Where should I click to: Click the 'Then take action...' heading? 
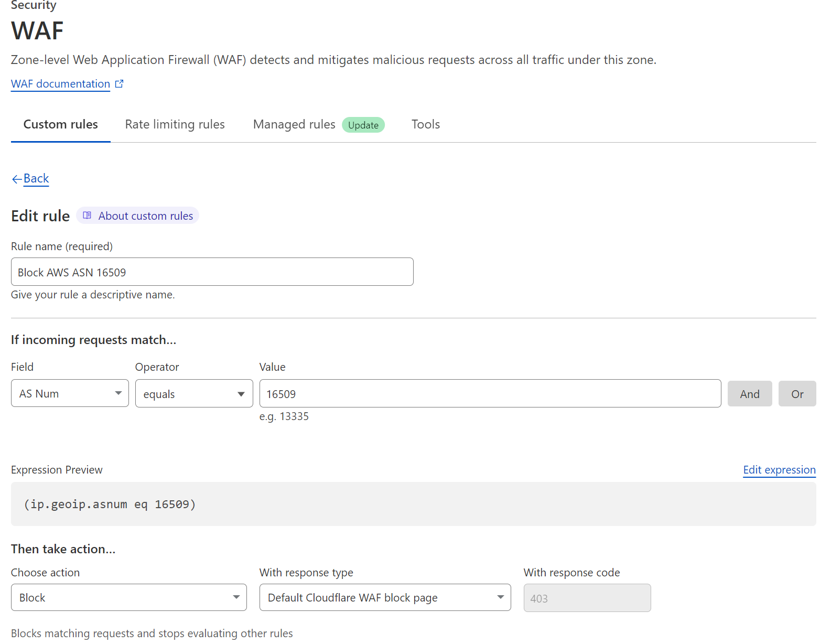[x=63, y=549]
